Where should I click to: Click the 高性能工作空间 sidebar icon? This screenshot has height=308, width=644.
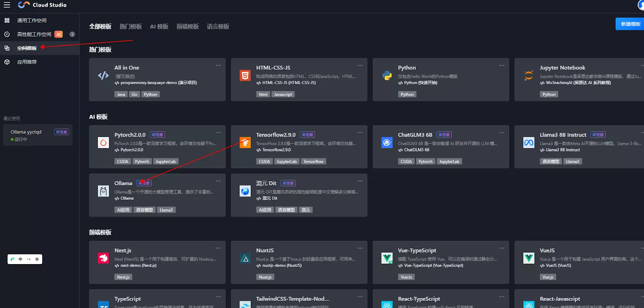click(7, 34)
